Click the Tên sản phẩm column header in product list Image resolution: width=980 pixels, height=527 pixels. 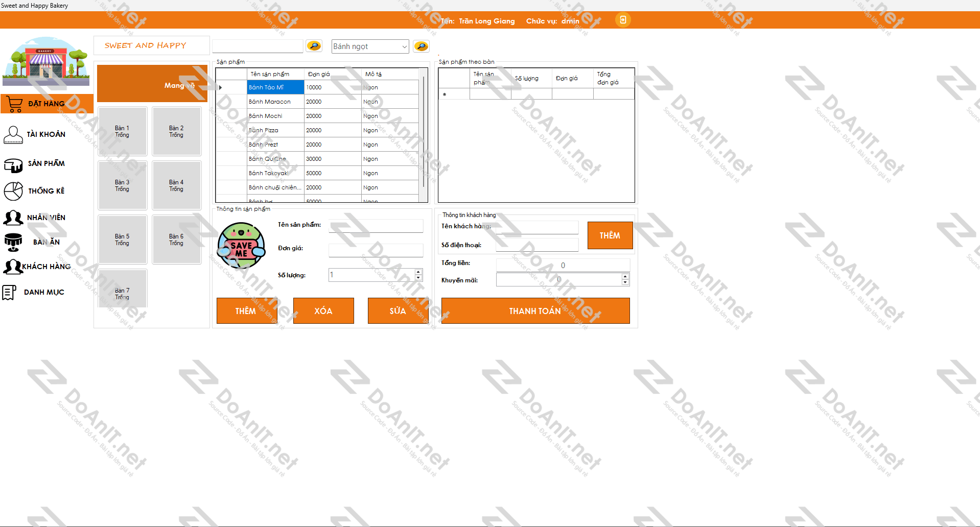275,74
